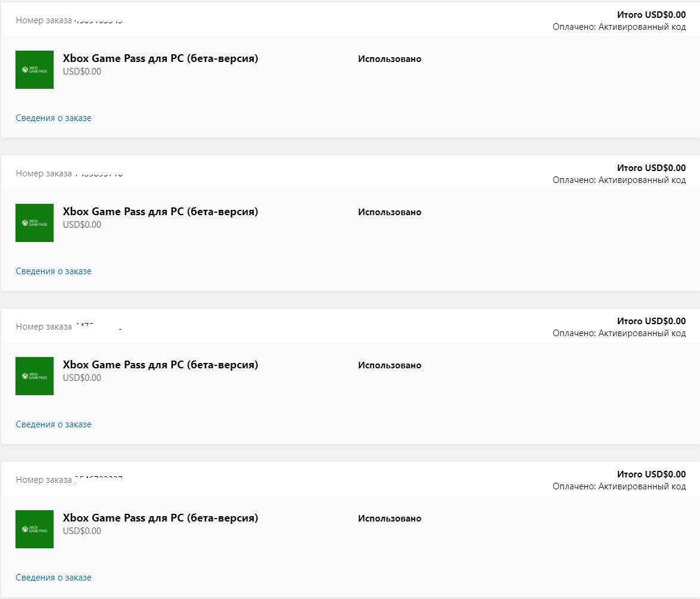Image resolution: width=700 pixels, height=599 pixels.
Task: Click "Использовано" status in fourth order
Action: (x=390, y=519)
